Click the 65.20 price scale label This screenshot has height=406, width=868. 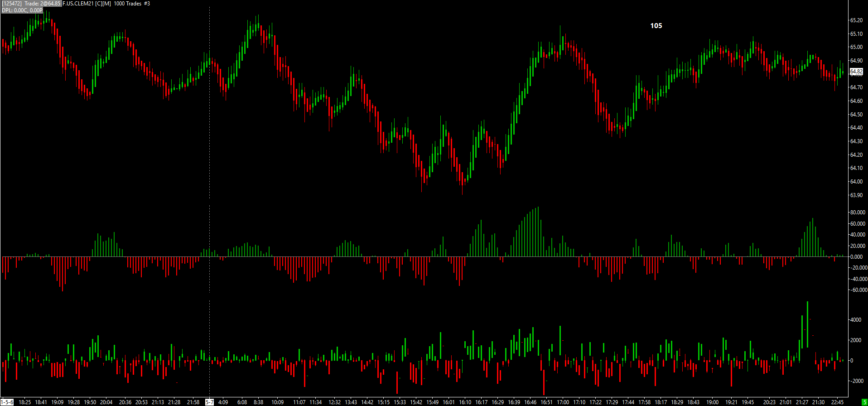(856, 20)
